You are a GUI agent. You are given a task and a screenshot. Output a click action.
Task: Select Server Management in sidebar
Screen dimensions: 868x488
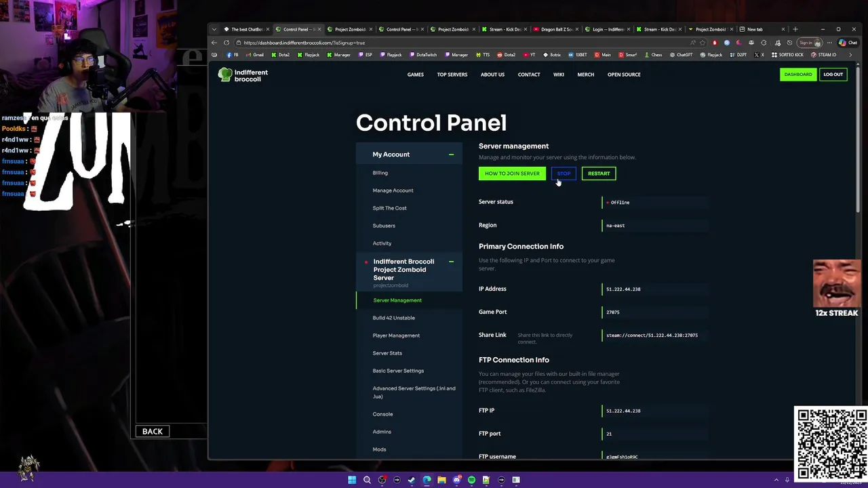pyautogui.click(x=397, y=300)
